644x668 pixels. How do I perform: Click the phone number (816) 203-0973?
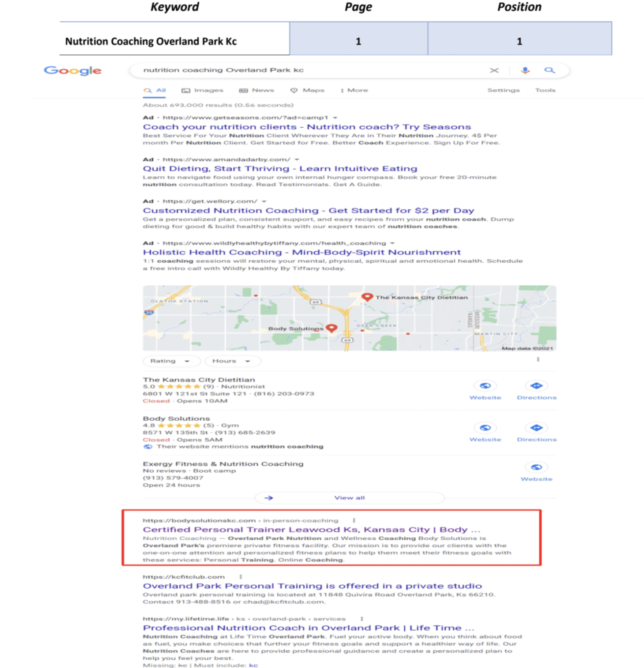click(284, 394)
